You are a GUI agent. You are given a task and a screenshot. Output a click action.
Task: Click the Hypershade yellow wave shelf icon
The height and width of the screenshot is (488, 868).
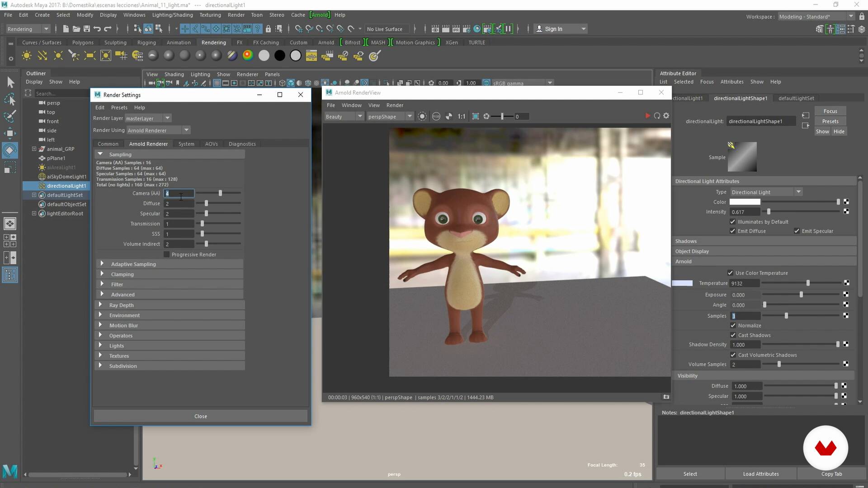[311, 56]
